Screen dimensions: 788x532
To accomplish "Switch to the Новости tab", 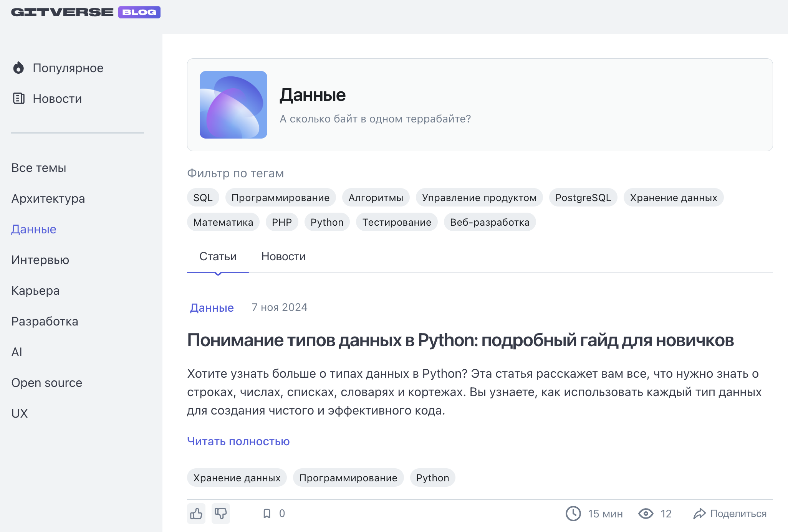I will click(x=283, y=256).
